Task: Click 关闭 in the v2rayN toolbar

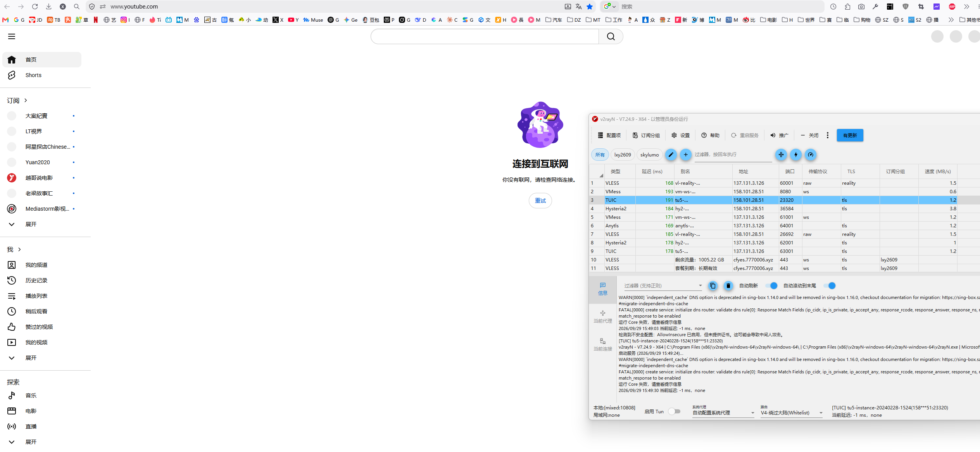Action: [x=809, y=135]
